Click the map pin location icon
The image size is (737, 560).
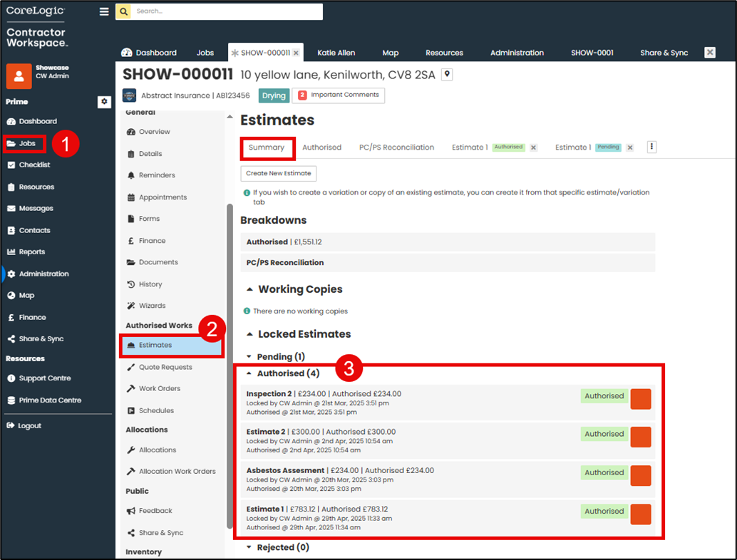(x=447, y=74)
